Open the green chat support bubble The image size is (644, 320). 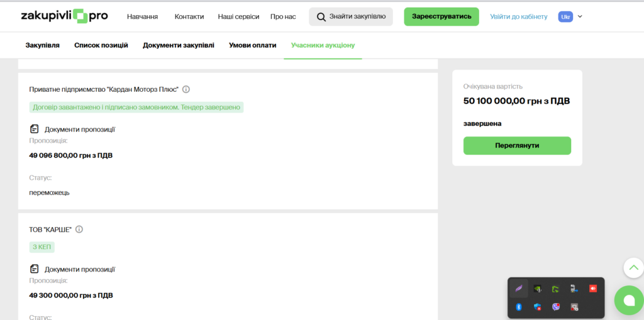pos(628,301)
